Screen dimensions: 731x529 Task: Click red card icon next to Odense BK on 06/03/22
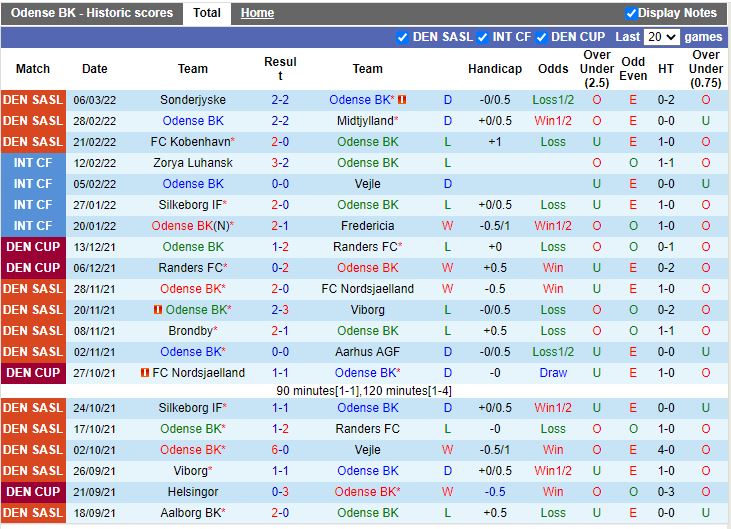(x=402, y=100)
